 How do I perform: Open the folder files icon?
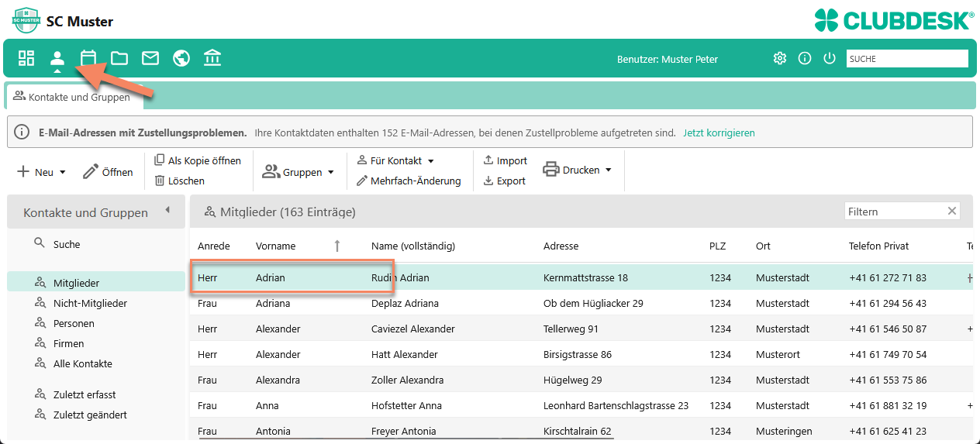tap(119, 58)
